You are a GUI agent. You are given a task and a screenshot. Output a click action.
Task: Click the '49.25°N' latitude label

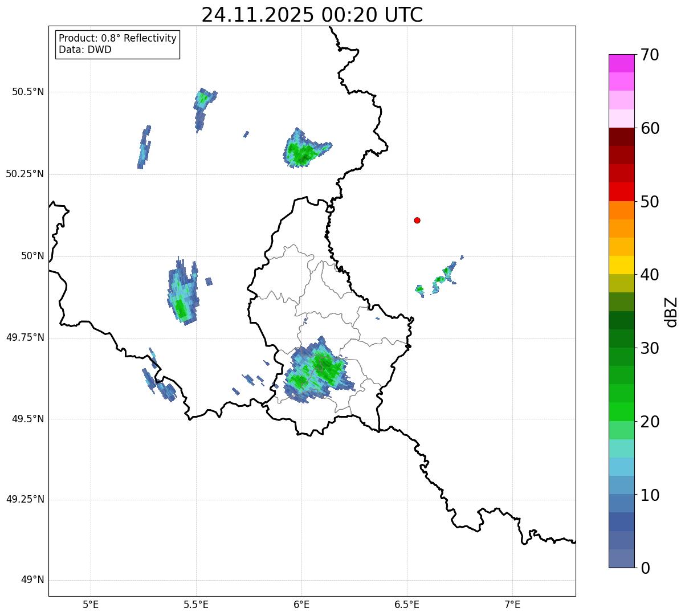[25, 499]
